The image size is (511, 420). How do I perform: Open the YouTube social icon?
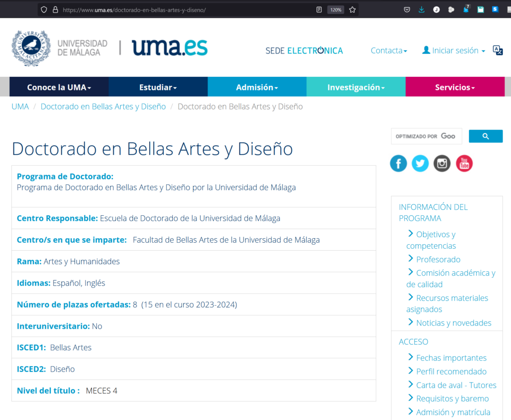tap(464, 163)
